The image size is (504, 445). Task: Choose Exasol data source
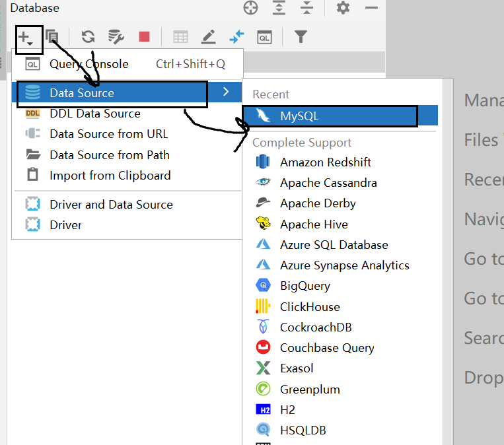(340, 368)
